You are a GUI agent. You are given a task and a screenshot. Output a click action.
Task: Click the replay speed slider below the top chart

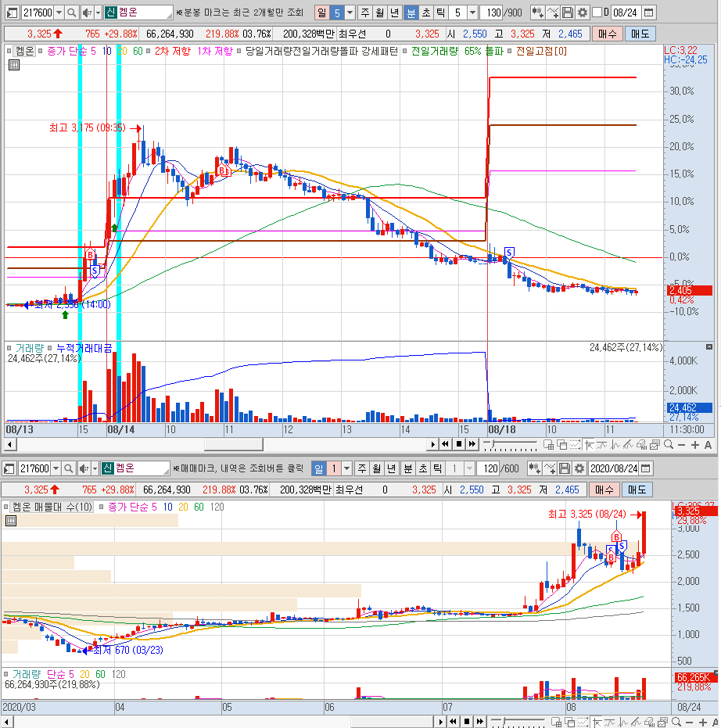pyautogui.click(x=510, y=445)
